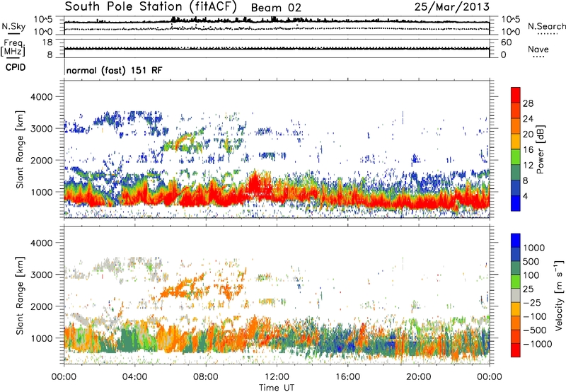
Task: Click the 'South Pole Station (fitACF)' plot title
Action: 151,7
